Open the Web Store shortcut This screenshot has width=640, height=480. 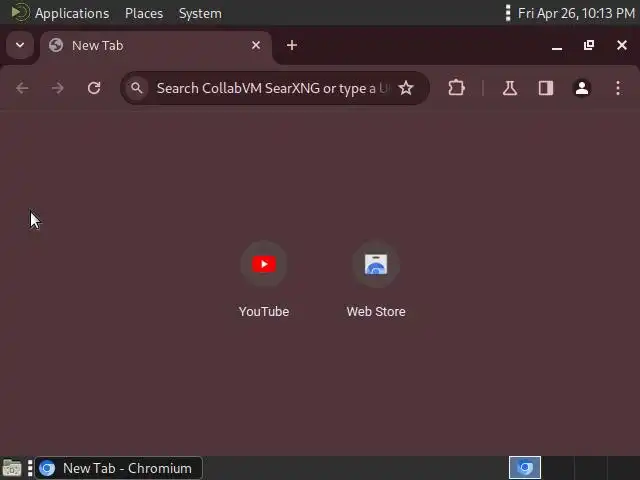coord(376,280)
